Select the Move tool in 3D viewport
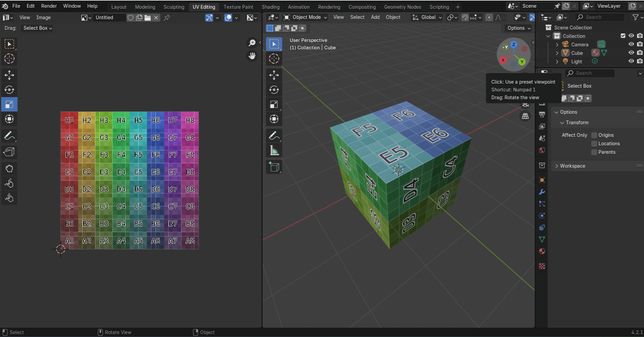Image resolution: width=644 pixels, height=337 pixels. [274, 75]
